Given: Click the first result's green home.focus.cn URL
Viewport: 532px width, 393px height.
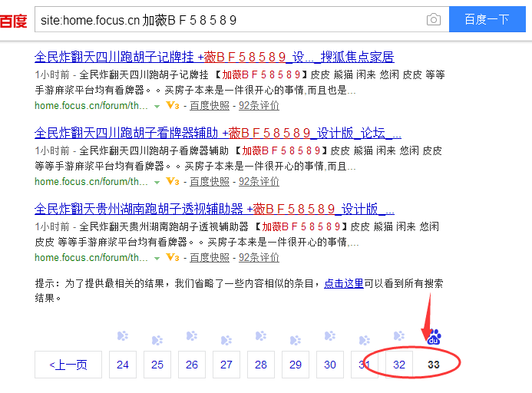Looking at the screenshot, I should (91, 106).
